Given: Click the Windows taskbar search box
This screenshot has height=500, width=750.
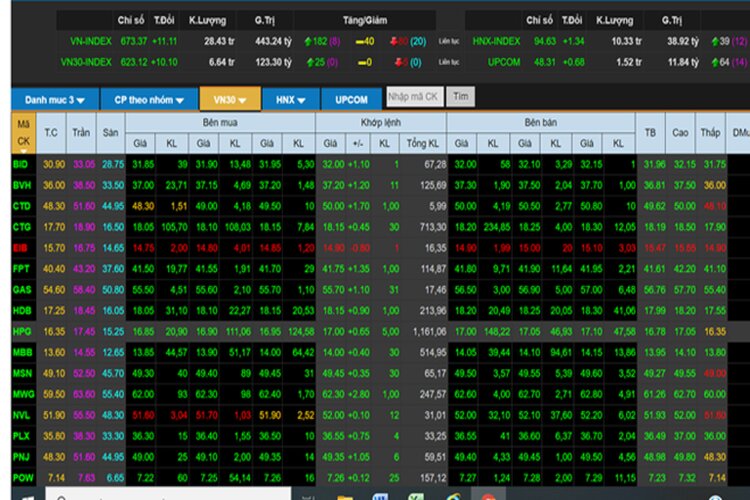Looking at the screenshot, I should pyautogui.click(x=168, y=494).
